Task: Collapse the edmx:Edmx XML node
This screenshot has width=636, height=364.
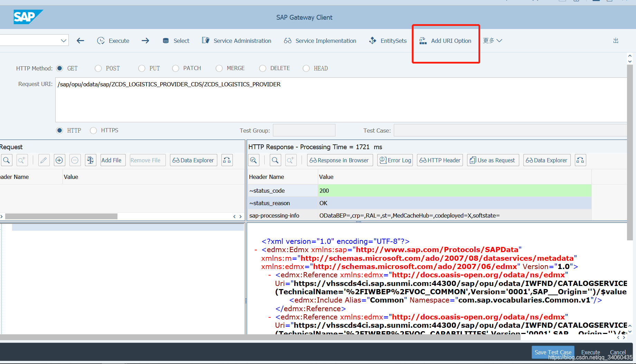Action: pos(256,250)
